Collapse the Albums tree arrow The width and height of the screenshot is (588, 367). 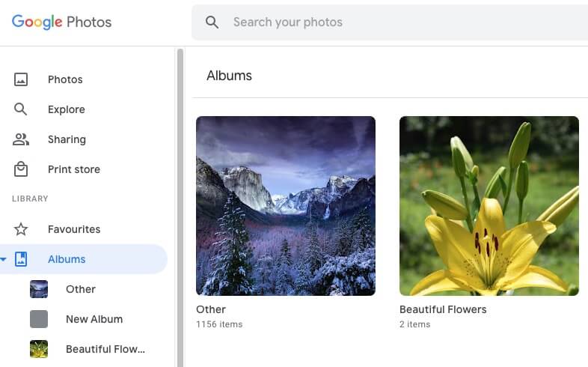[x=4, y=259]
